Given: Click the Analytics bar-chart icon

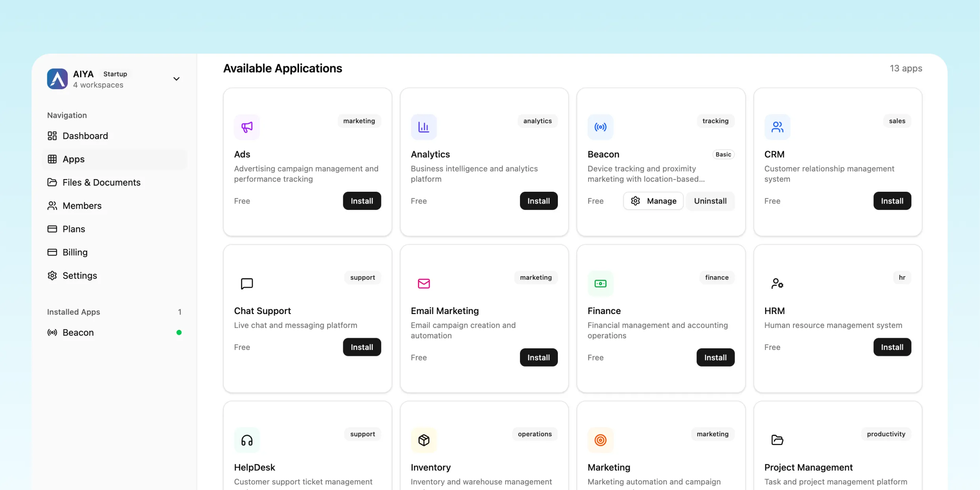Looking at the screenshot, I should (x=423, y=127).
